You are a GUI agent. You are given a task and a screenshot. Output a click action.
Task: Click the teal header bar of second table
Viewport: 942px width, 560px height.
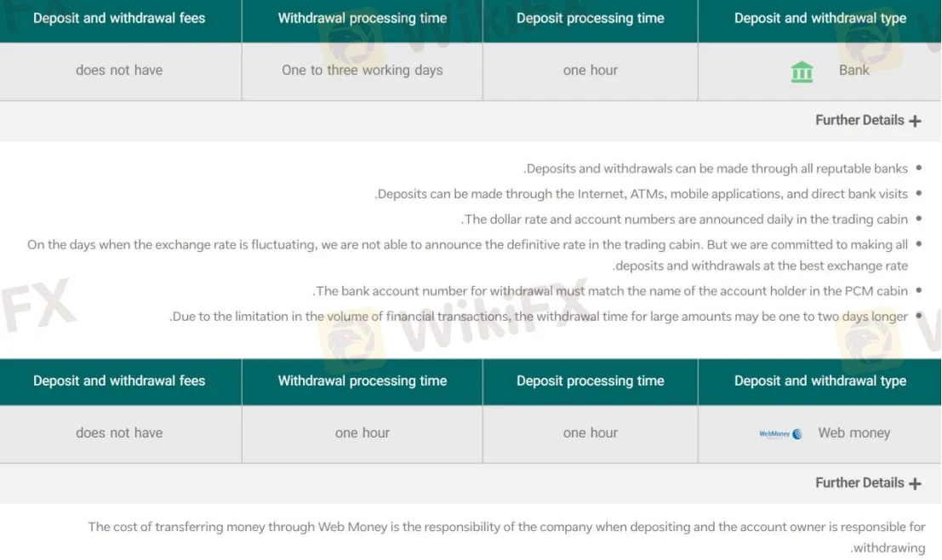click(x=471, y=380)
